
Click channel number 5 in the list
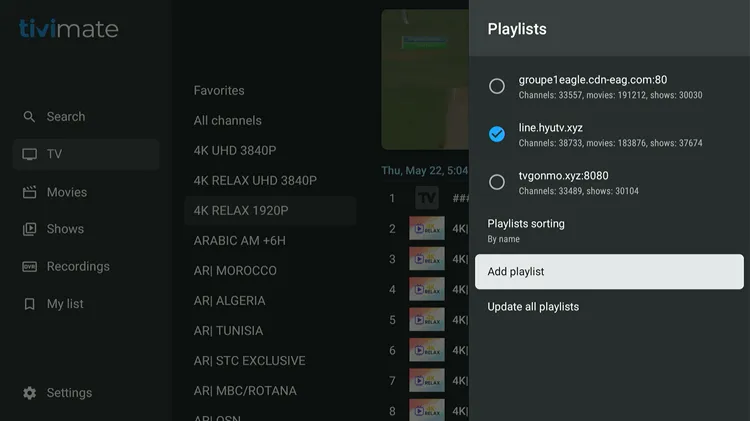click(392, 320)
